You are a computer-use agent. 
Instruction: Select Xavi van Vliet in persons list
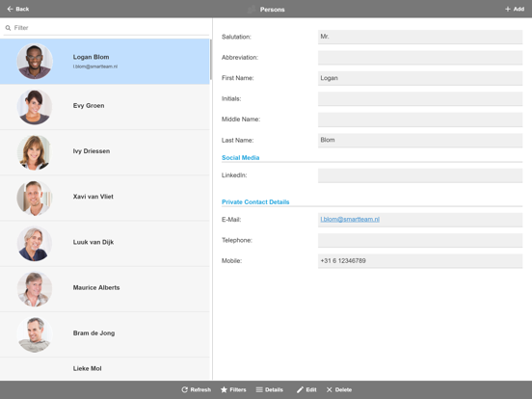pos(105,198)
